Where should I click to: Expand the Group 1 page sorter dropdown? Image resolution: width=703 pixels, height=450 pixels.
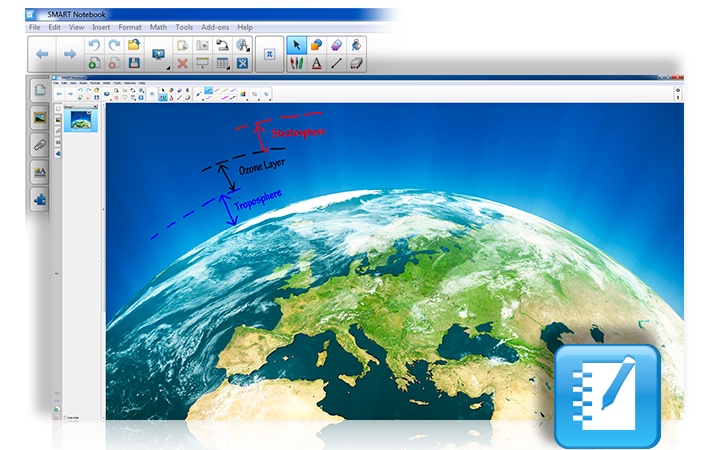coord(97,107)
